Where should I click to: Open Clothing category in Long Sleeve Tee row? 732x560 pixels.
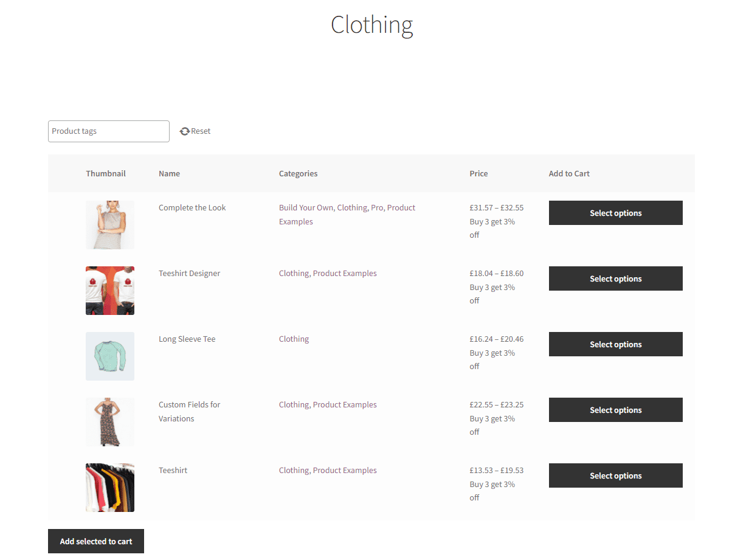click(x=294, y=339)
